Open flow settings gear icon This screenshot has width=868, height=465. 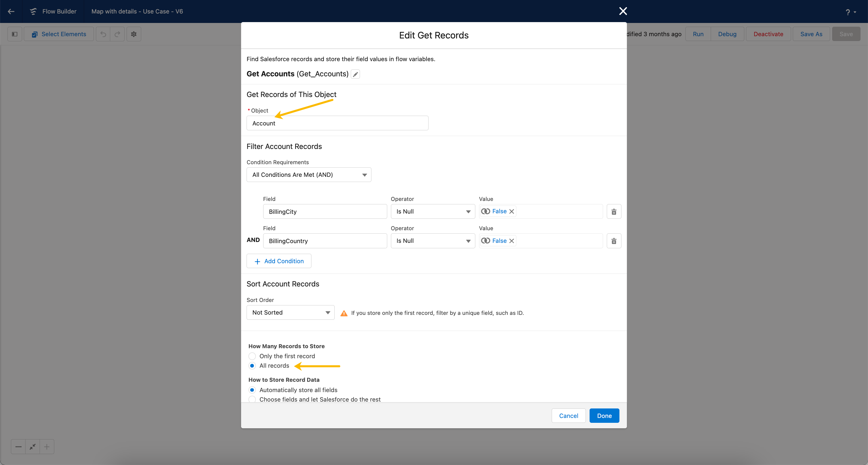(134, 34)
